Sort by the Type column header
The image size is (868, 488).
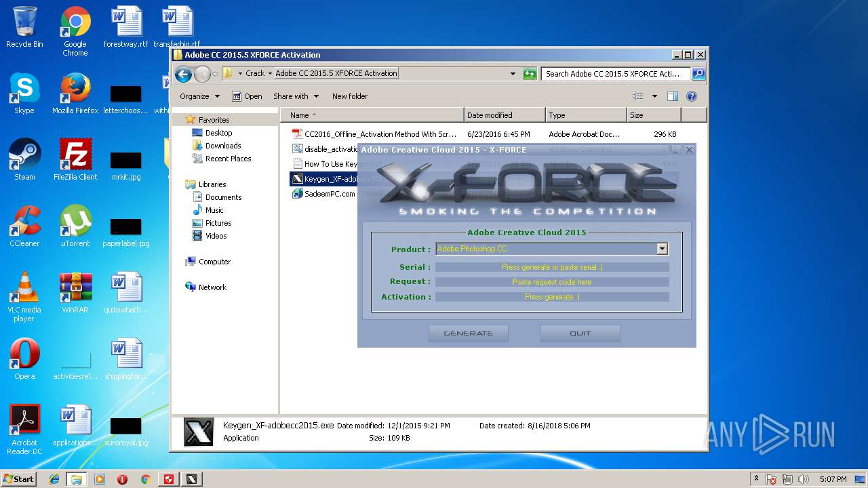(586, 115)
